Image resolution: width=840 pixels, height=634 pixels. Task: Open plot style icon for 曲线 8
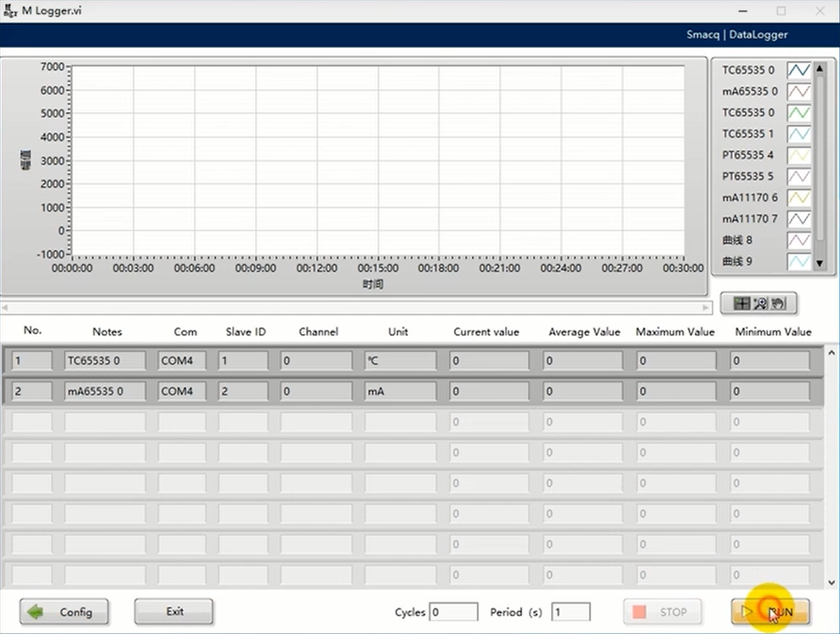click(x=798, y=240)
